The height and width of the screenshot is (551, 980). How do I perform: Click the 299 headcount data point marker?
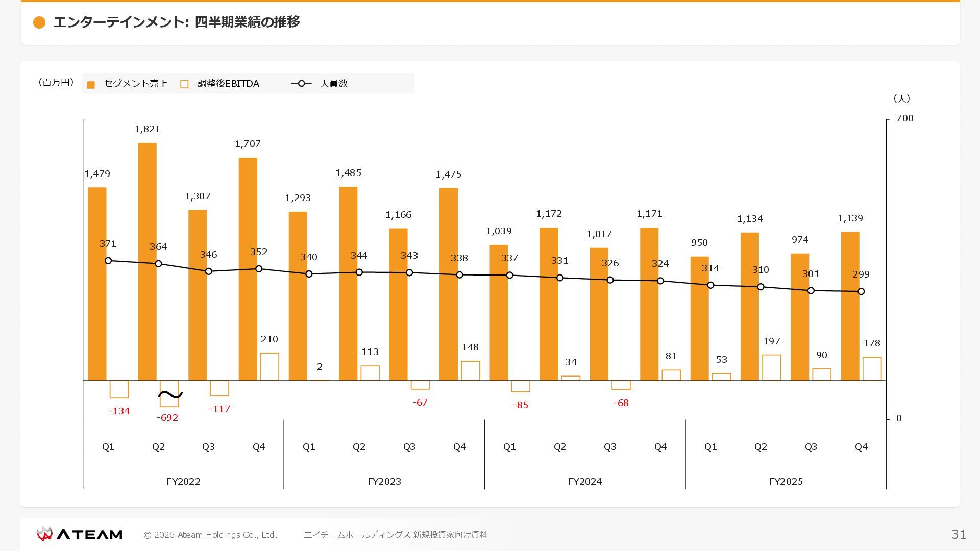tap(861, 292)
